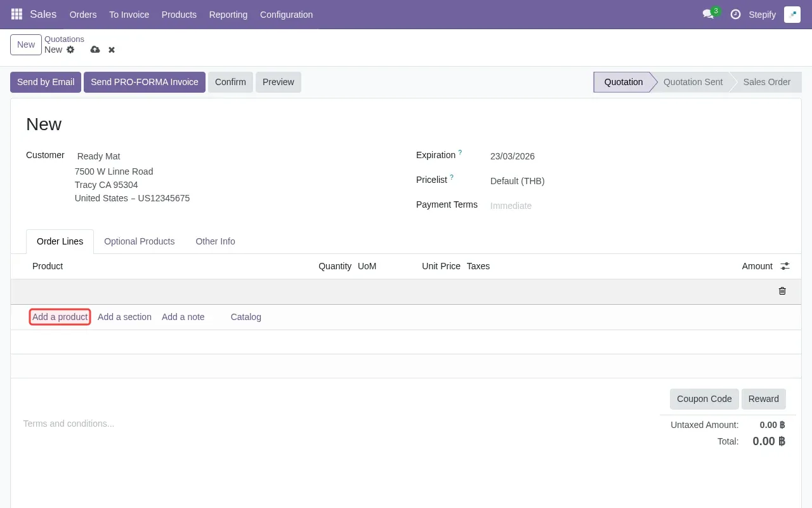Open the Configuration menu
This screenshot has width=812, height=508.
point(286,15)
